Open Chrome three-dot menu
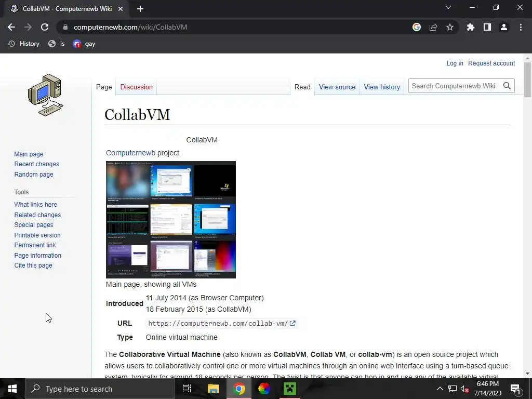532x399 pixels. pyautogui.click(x=521, y=27)
